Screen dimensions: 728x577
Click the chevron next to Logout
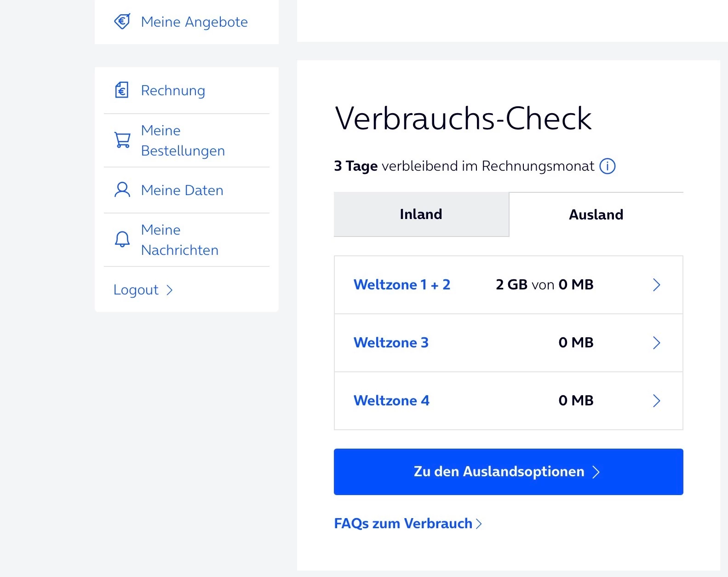[169, 290]
